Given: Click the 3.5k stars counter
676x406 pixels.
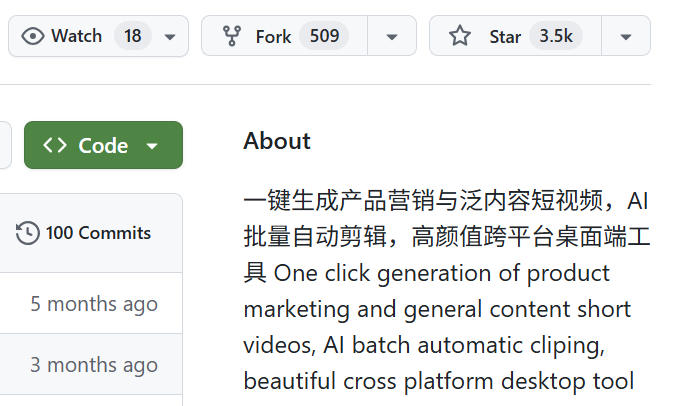Looking at the screenshot, I should click(556, 36).
